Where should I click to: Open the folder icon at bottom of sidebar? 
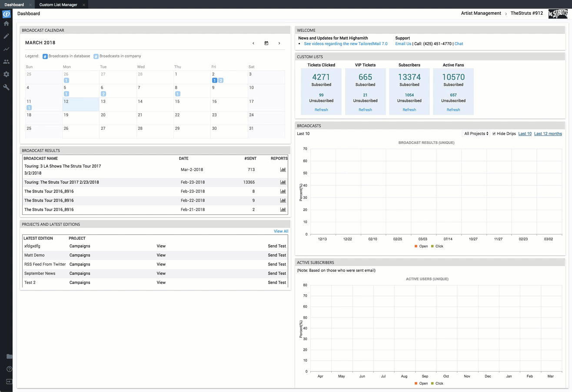pyautogui.click(x=9, y=356)
